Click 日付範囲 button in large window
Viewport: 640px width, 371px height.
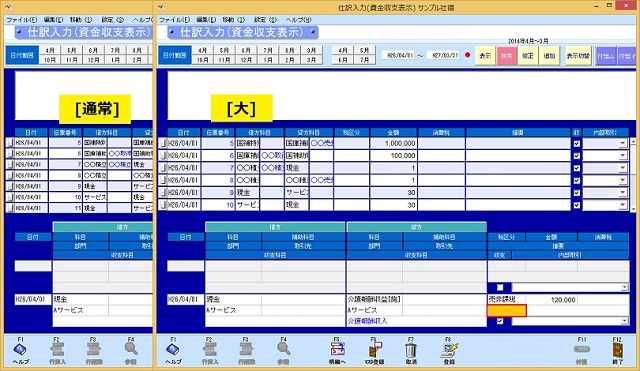pos(175,55)
